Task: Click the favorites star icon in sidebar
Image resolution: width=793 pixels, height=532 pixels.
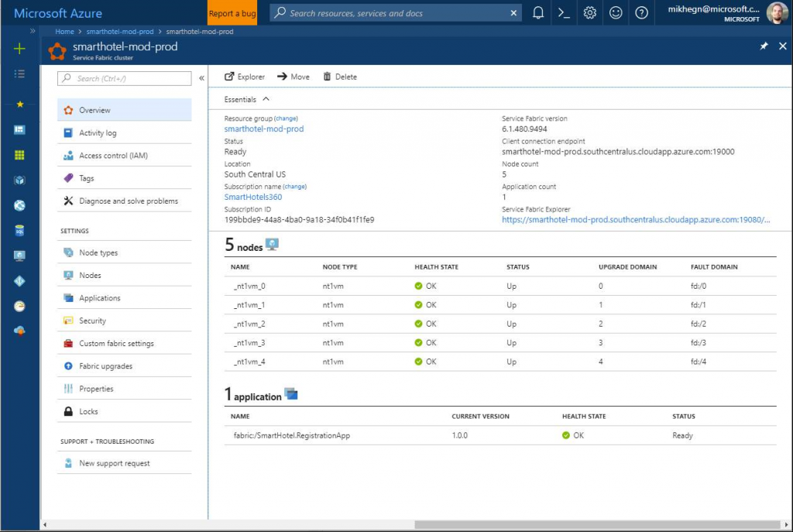Action: click(x=19, y=105)
